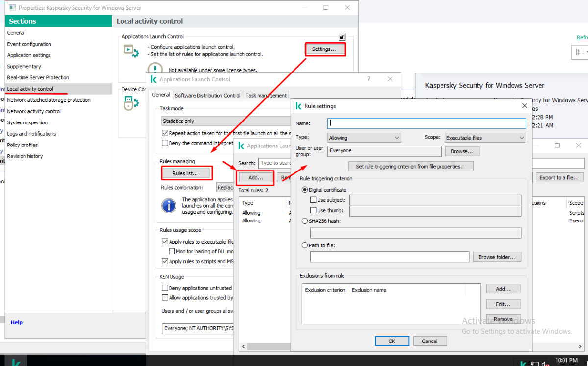Click the Kaspersky tray icon near clock
The width and height of the screenshot is (588, 366).
[524, 363]
